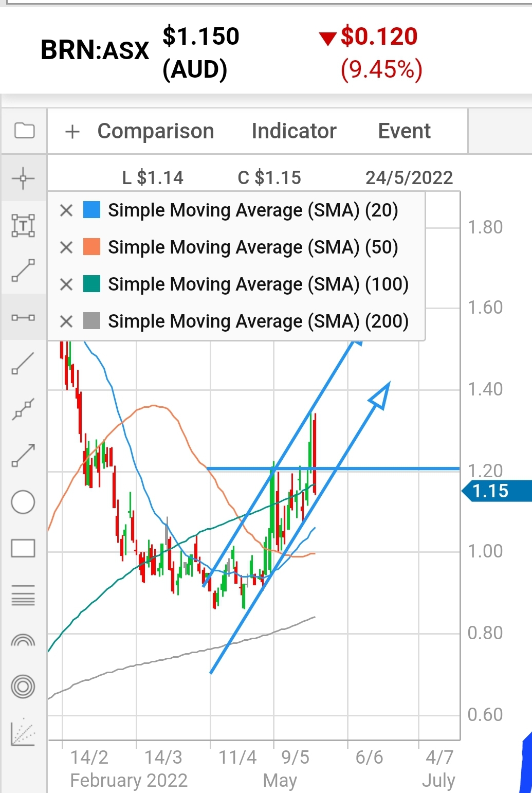Click the blue SMA (20) color swatch
The image size is (532, 793).
91,210
